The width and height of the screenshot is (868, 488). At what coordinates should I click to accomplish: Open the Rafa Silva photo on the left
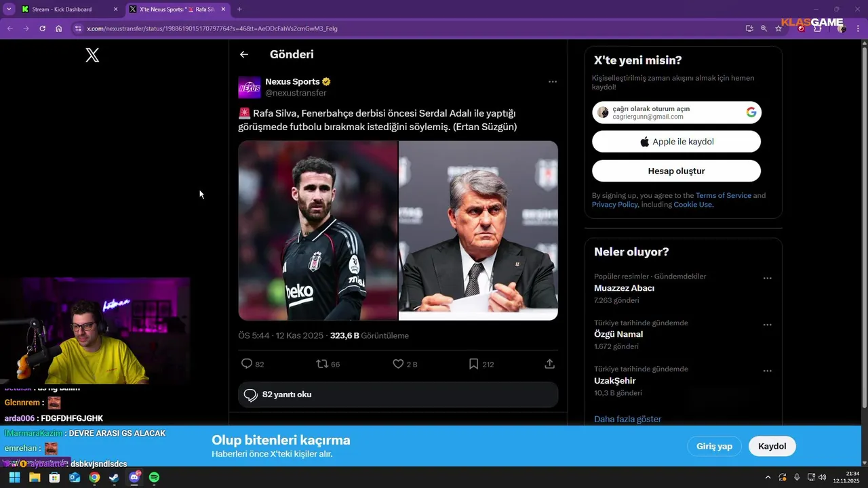(x=317, y=230)
